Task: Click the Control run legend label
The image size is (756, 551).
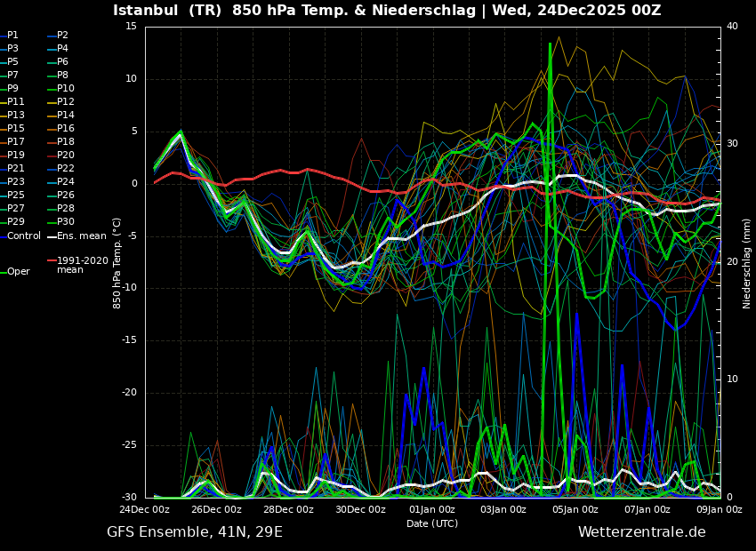Action: click(x=24, y=236)
